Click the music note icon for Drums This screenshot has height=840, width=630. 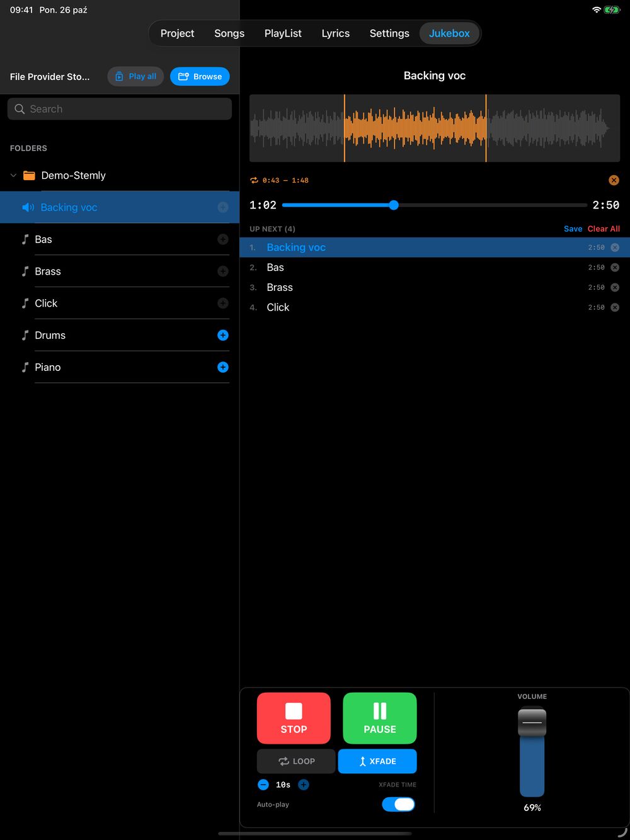(x=25, y=335)
